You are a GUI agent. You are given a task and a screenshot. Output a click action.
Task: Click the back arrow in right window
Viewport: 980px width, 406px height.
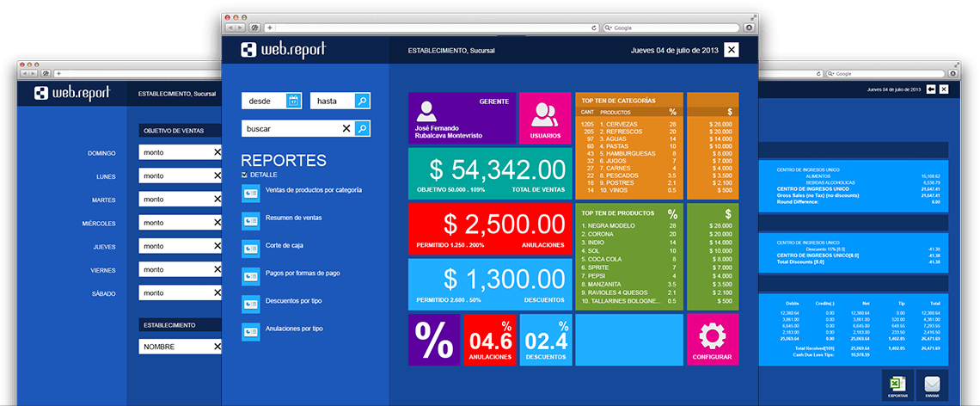[930, 89]
